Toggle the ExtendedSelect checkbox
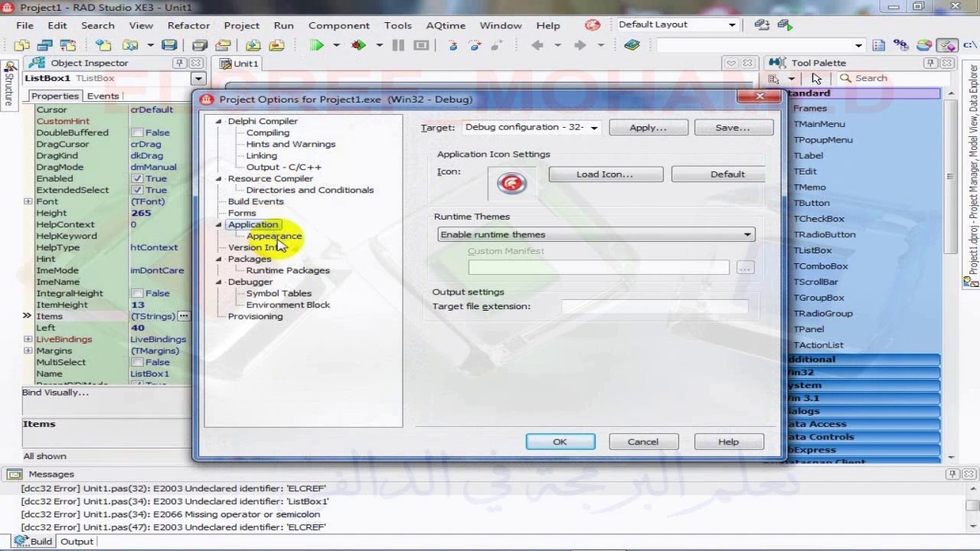This screenshot has height=551, width=980. (x=137, y=190)
